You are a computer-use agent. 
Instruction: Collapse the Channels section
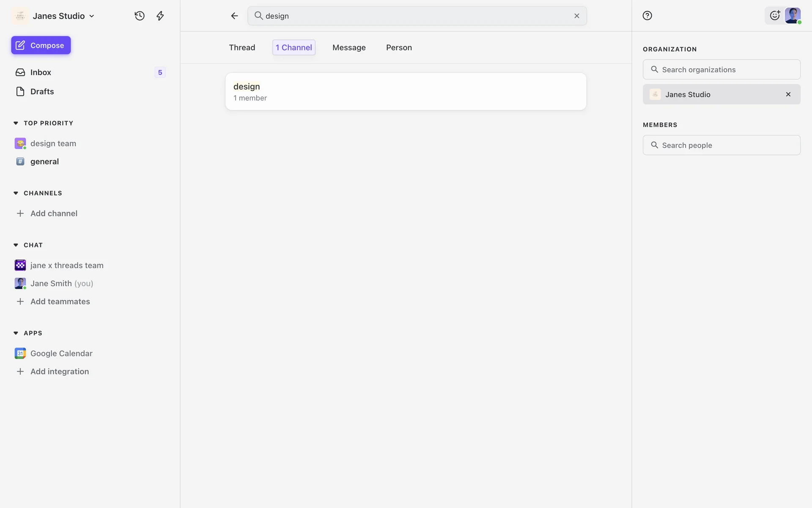tap(16, 193)
